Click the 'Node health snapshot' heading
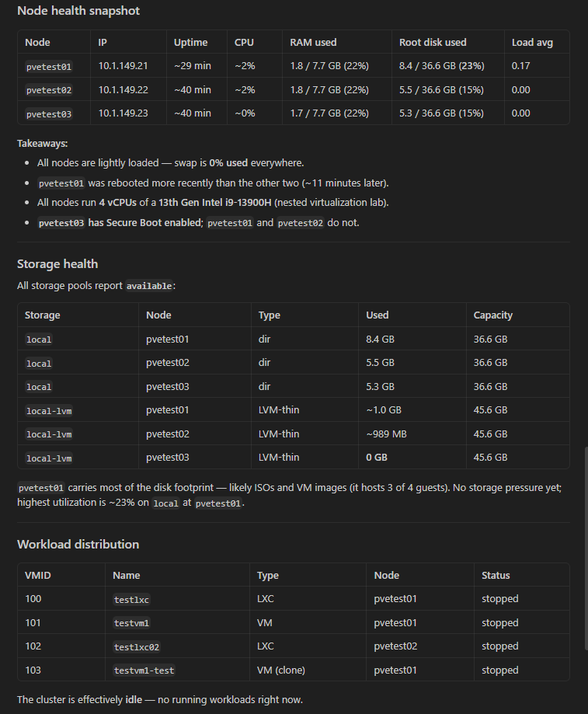 [78, 11]
